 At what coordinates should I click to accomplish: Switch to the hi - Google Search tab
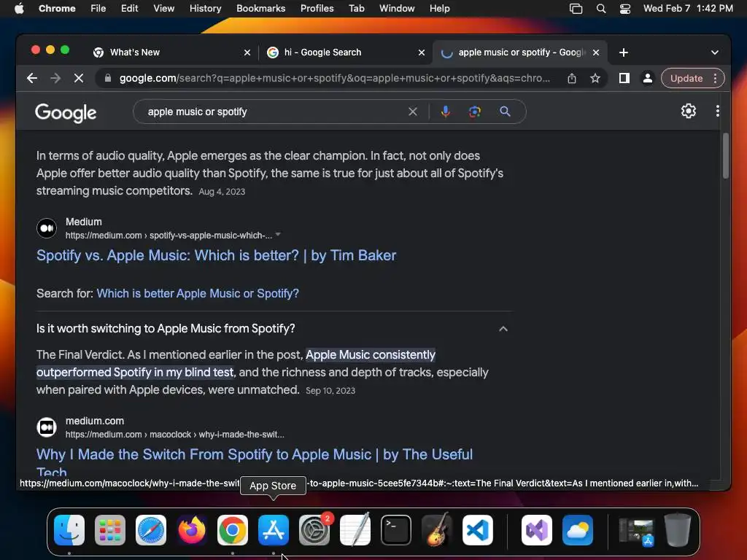pos(346,52)
